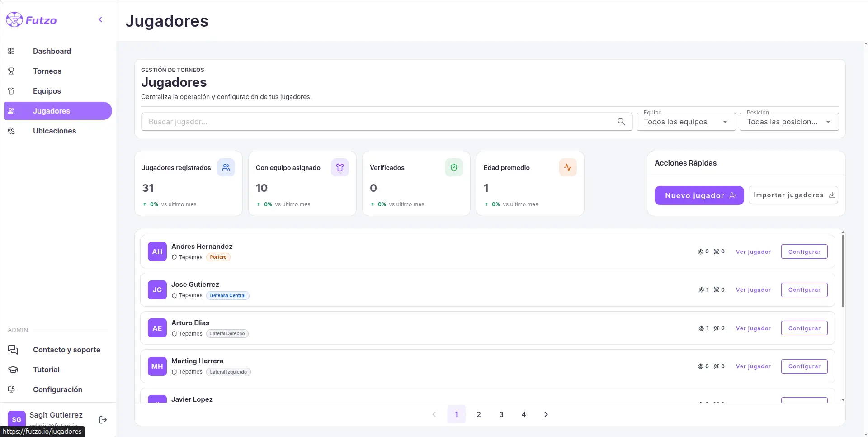Go to page 3 of players
This screenshot has height=437, width=868.
point(501,414)
